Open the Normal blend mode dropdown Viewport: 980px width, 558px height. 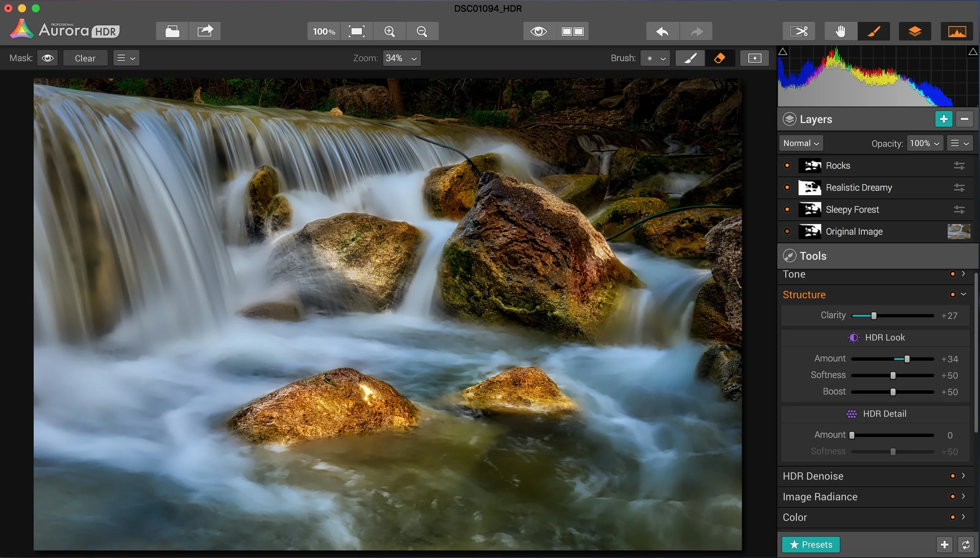tap(801, 143)
